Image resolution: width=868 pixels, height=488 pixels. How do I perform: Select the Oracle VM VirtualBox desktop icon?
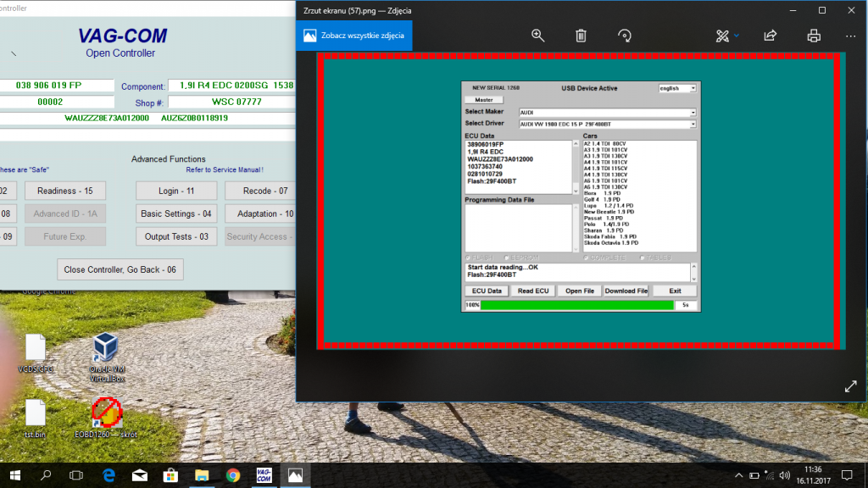coord(106,358)
